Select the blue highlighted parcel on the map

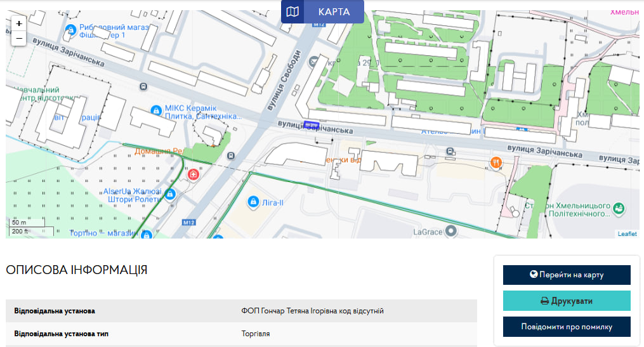click(312, 125)
